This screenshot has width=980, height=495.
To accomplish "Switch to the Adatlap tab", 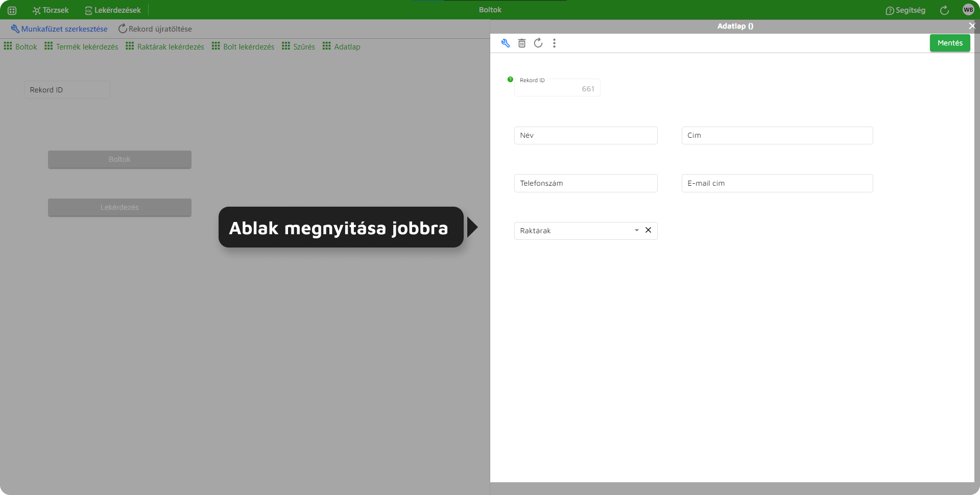I will [341, 46].
